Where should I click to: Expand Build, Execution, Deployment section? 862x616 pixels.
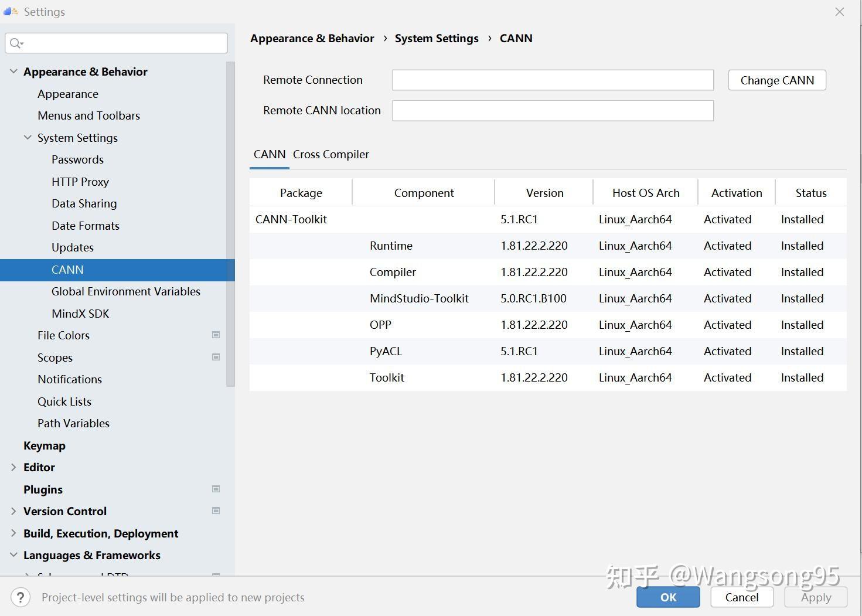coord(13,533)
